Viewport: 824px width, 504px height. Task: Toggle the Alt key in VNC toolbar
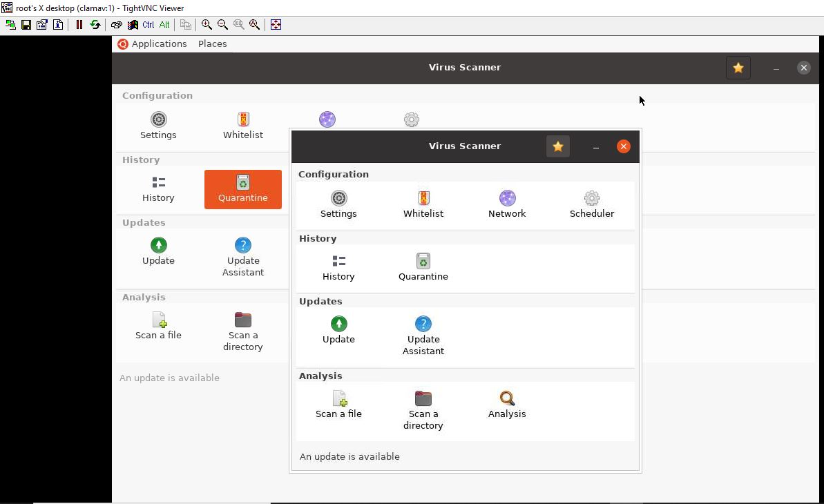[x=164, y=25]
